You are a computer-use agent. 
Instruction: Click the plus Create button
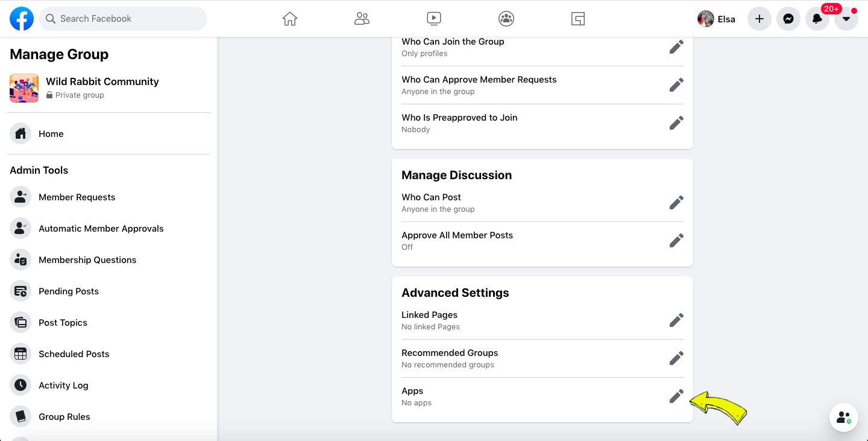pyautogui.click(x=759, y=19)
